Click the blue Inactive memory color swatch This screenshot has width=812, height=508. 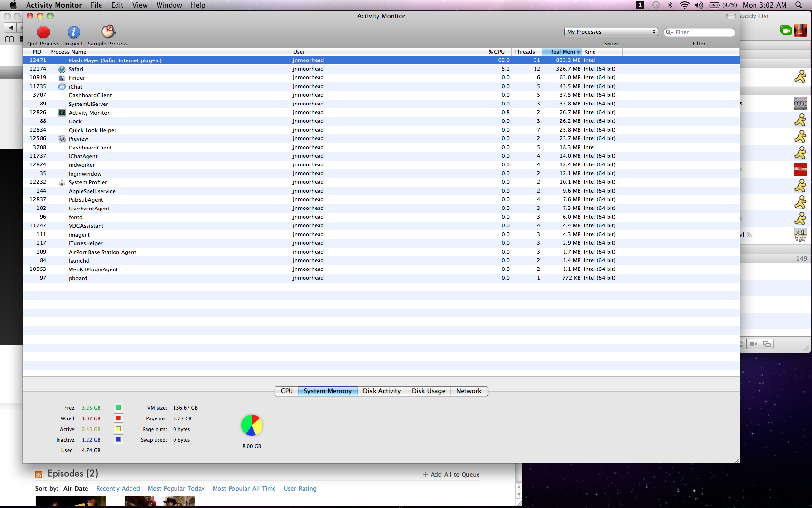118,439
